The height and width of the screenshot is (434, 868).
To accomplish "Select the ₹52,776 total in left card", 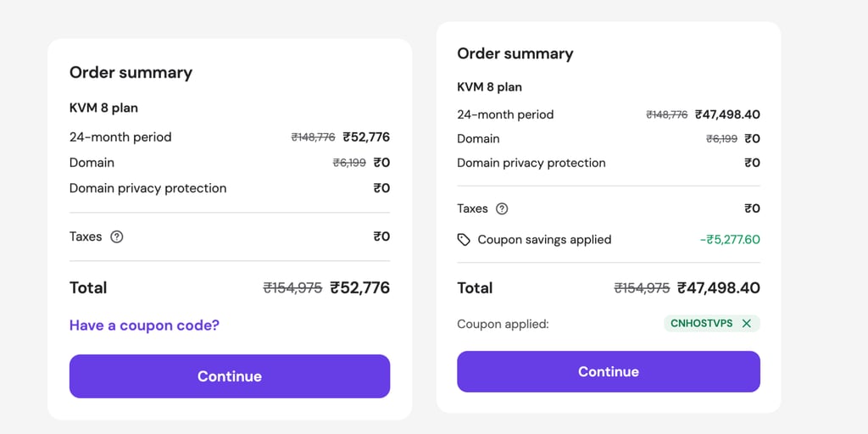I will pyautogui.click(x=359, y=288).
